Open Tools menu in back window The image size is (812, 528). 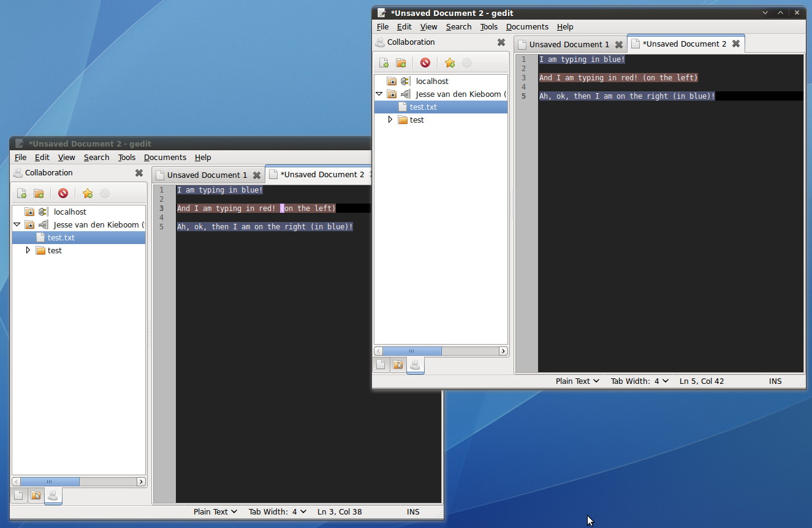point(127,158)
